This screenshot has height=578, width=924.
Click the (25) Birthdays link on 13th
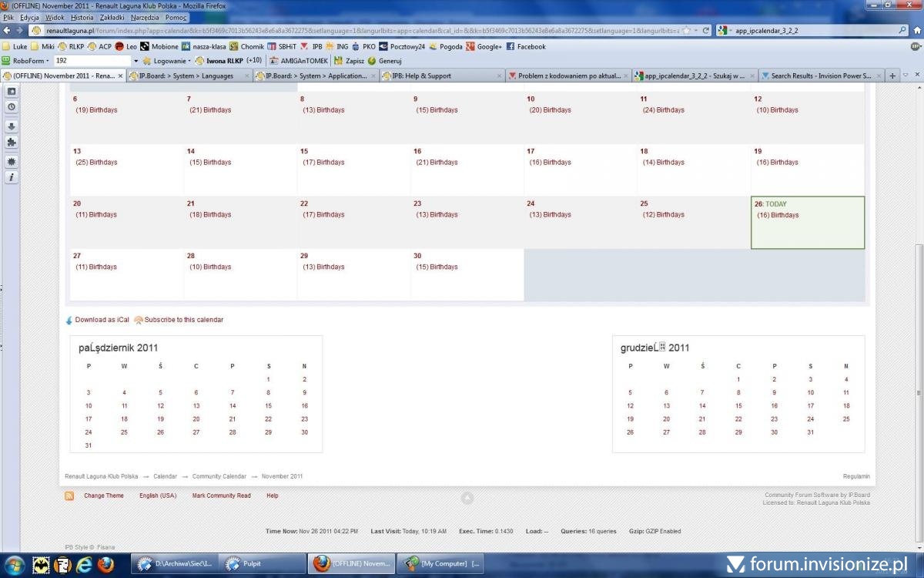coord(96,163)
